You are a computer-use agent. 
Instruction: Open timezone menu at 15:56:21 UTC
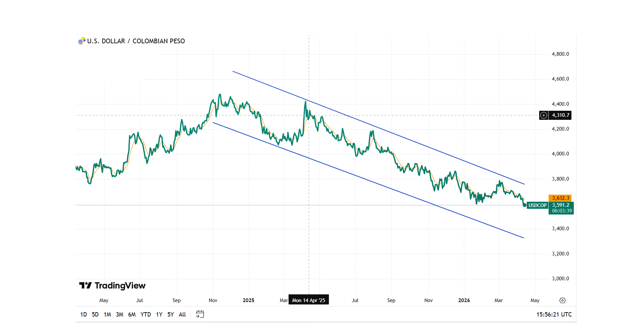point(554,315)
